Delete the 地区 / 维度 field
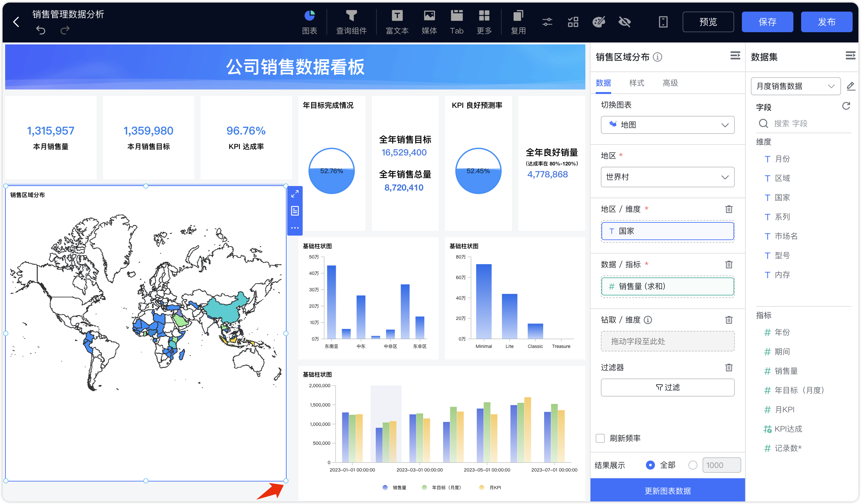Image resolution: width=861 pixels, height=504 pixels. (x=729, y=209)
